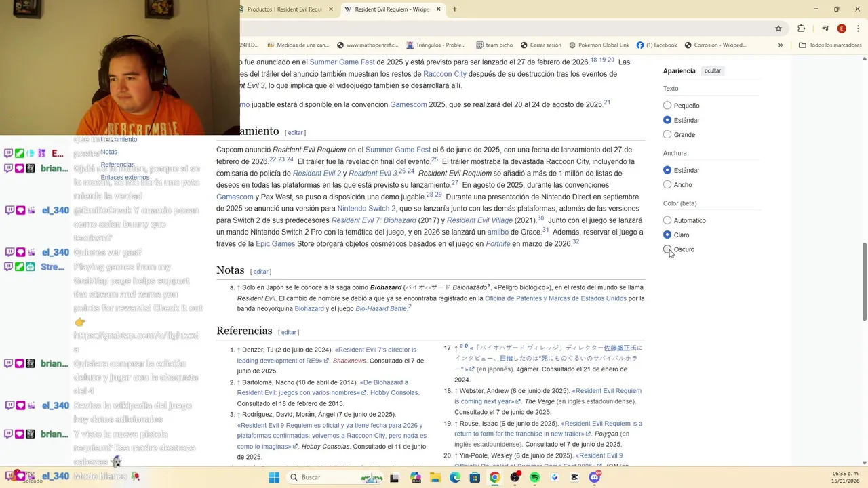Open the Epic Games link

(x=275, y=244)
